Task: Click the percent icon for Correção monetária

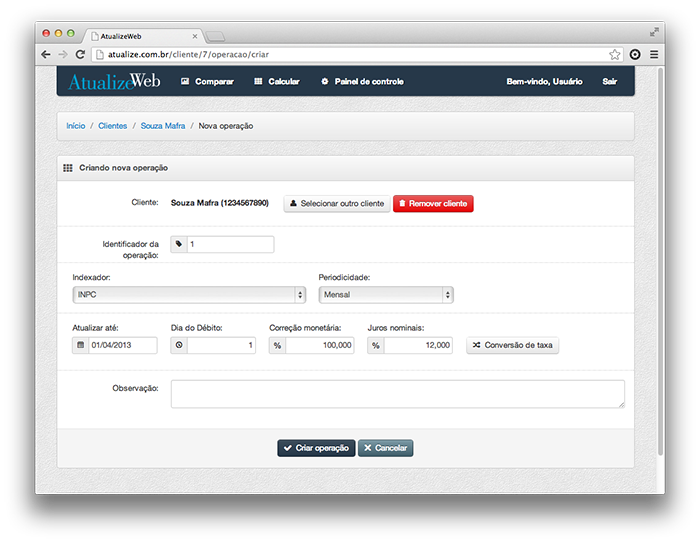Action: [277, 346]
